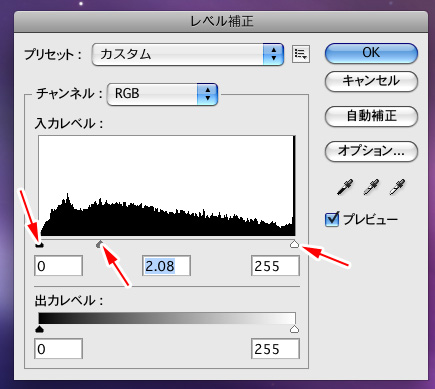
Task: Click the midtone value field 2.08
Action: point(166,266)
